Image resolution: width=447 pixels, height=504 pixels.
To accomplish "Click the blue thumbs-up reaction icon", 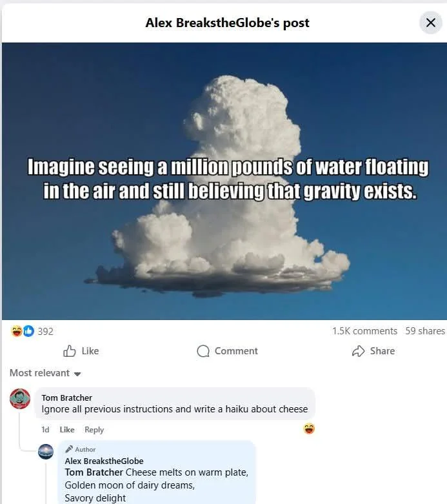I will (x=28, y=331).
